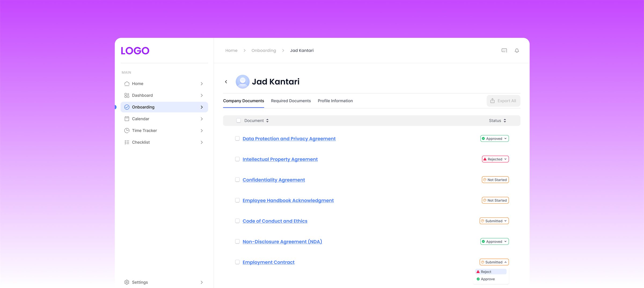Select the Confidentiality Agreement checkbox
Image resolution: width=644 pixels, height=288 pixels.
(237, 180)
